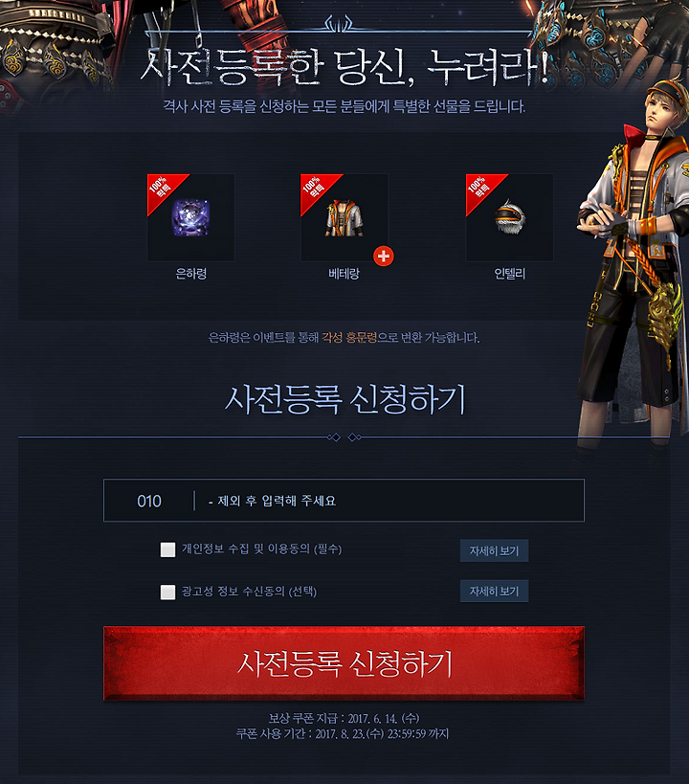Select the 베테랑 jacket outfit icon
The height and width of the screenshot is (784, 689).
tap(344, 218)
